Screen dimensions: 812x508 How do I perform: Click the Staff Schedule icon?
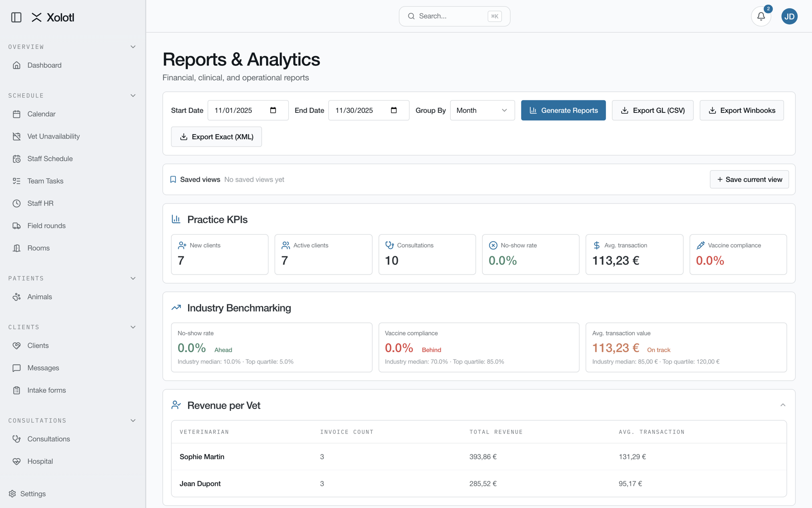point(17,158)
